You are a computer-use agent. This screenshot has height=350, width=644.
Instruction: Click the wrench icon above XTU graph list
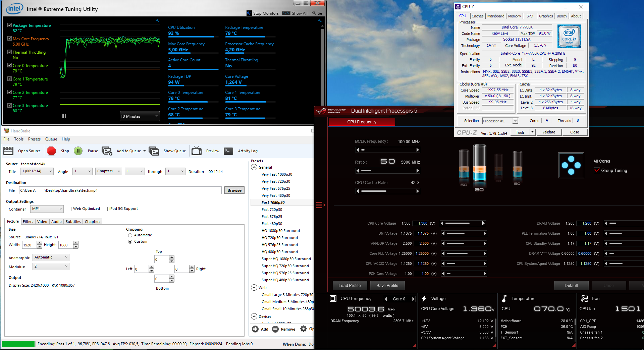pyautogui.click(x=157, y=20)
